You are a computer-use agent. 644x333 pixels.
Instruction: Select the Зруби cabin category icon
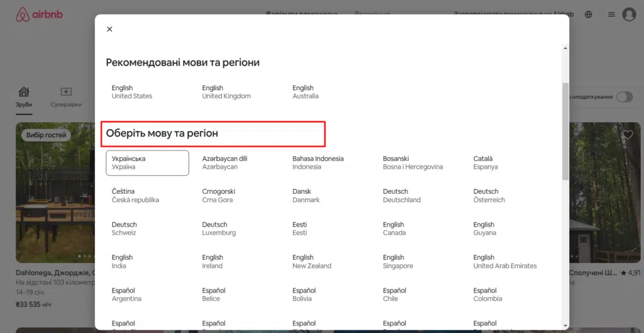24,96
